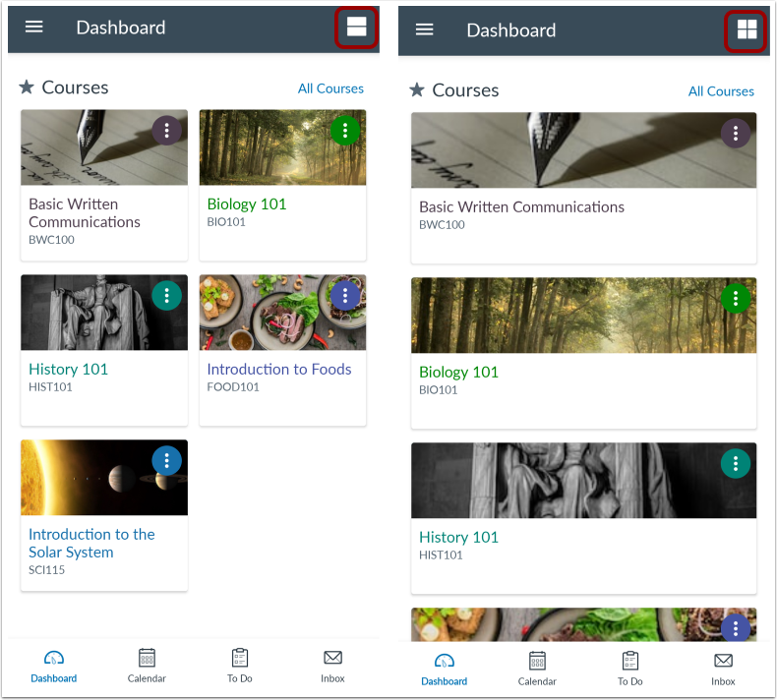Click the star icon beside Courses in left screen
This screenshot has width=777, height=700.
click(27, 87)
